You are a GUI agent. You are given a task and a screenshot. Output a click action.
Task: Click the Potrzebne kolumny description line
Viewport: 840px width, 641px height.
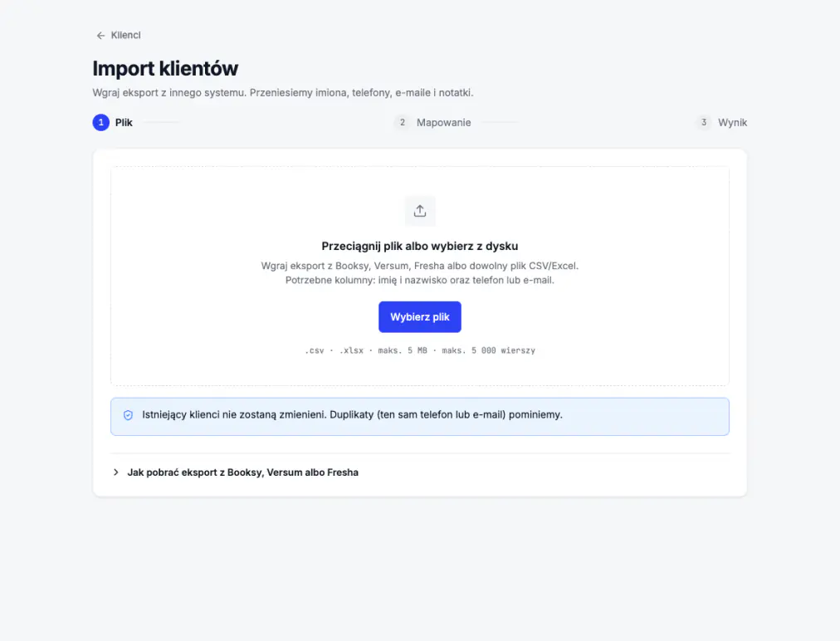(x=420, y=280)
